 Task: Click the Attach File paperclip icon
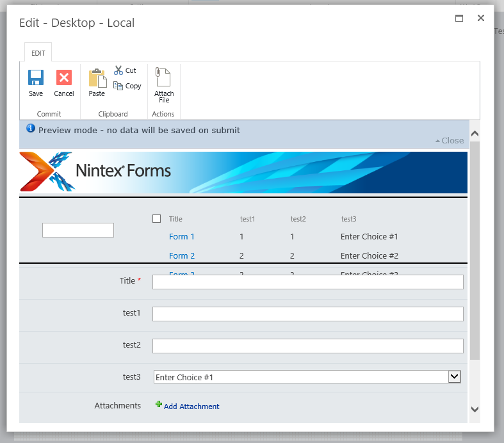(x=163, y=77)
